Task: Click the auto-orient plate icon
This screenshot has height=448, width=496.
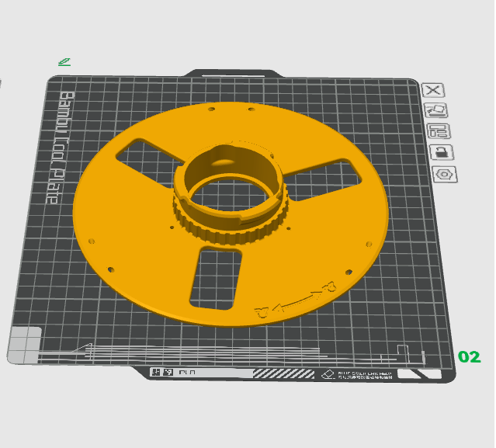Action: click(x=436, y=110)
